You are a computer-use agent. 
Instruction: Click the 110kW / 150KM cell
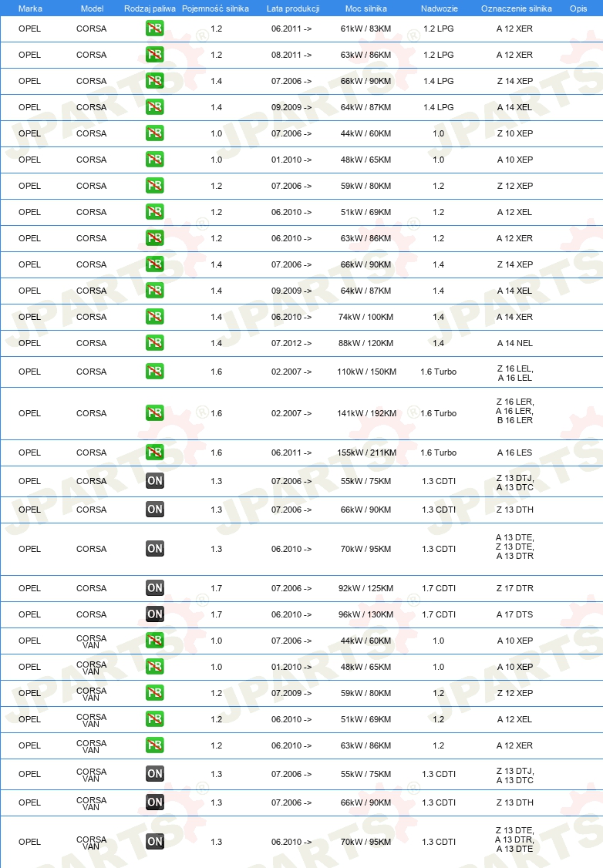[x=366, y=372]
